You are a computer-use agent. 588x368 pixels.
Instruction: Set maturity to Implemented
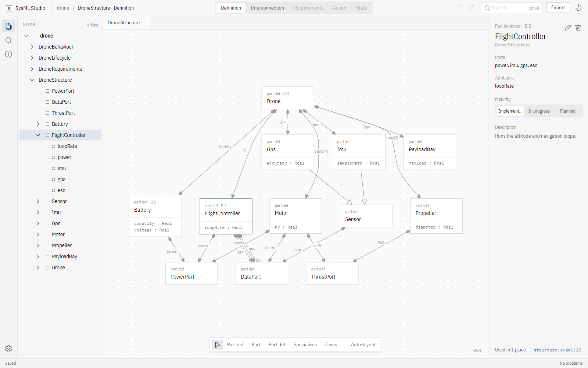(x=510, y=111)
